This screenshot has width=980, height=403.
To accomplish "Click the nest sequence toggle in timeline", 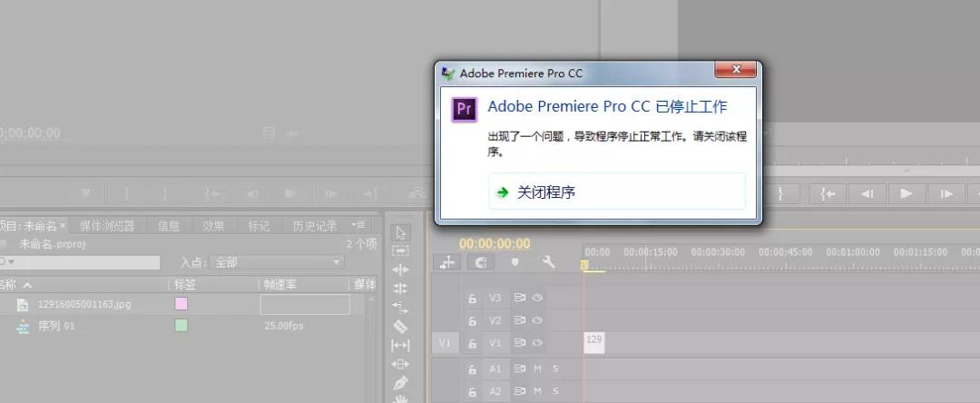I will click(x=447, y=262).
